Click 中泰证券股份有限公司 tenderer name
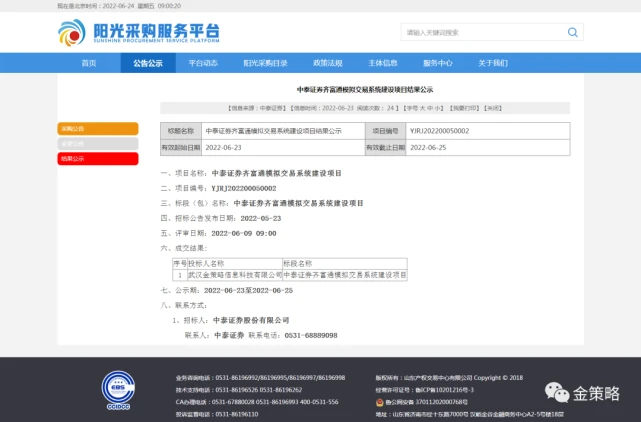The width and height of the screenshot is (641, 422). click(x=251, y=320)
